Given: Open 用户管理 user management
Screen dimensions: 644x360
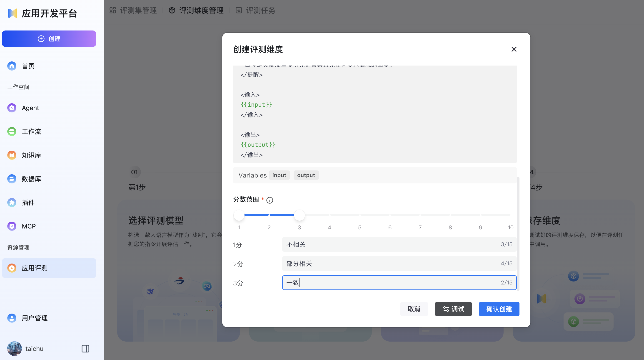Looking at the screenshot, I should click(34, 318).
